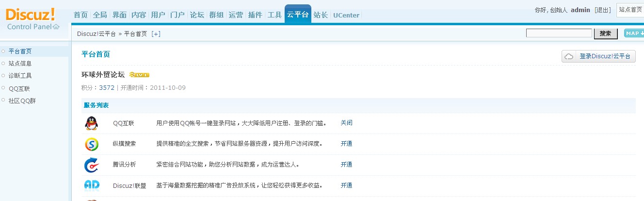Image resolution: width=644 pixels, height=201 pixels.
Task: Click the 登录Discuz!云平台 button
Action: click(598, 56)
